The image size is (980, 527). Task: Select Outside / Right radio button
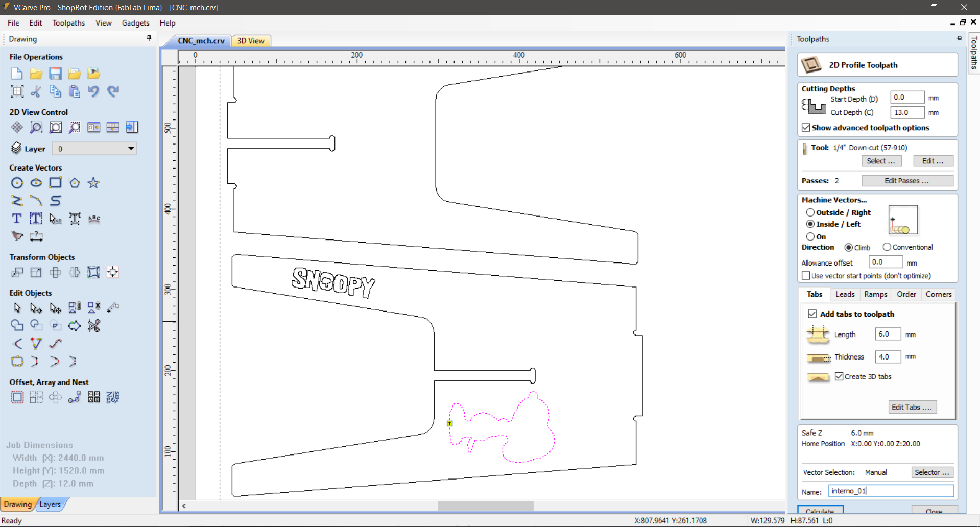(810, 212)
